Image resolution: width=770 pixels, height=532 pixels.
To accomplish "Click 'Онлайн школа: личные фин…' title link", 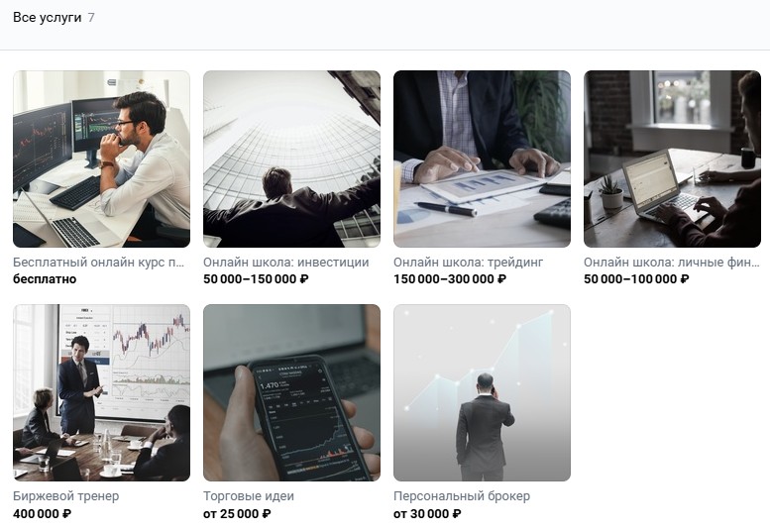I will coord(671,263).
